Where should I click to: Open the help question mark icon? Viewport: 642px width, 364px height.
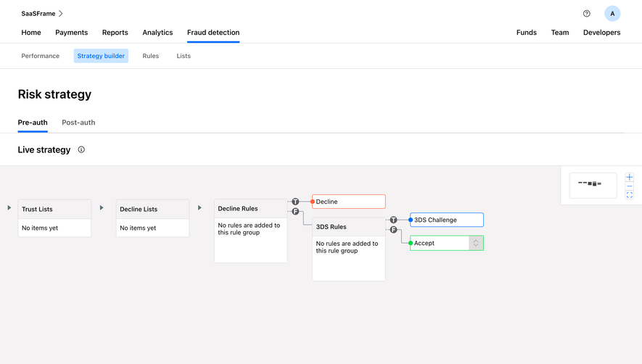coord(587,14)
